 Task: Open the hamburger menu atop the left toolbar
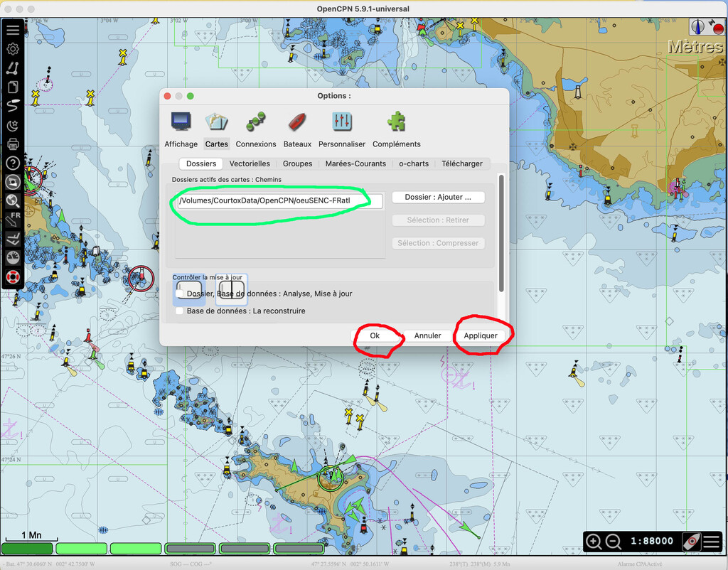tap(13, 30)
